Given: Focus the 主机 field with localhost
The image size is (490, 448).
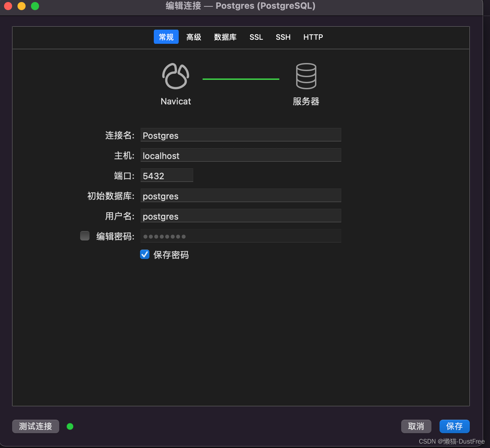Looking at the screenshot, I should 241,155.
